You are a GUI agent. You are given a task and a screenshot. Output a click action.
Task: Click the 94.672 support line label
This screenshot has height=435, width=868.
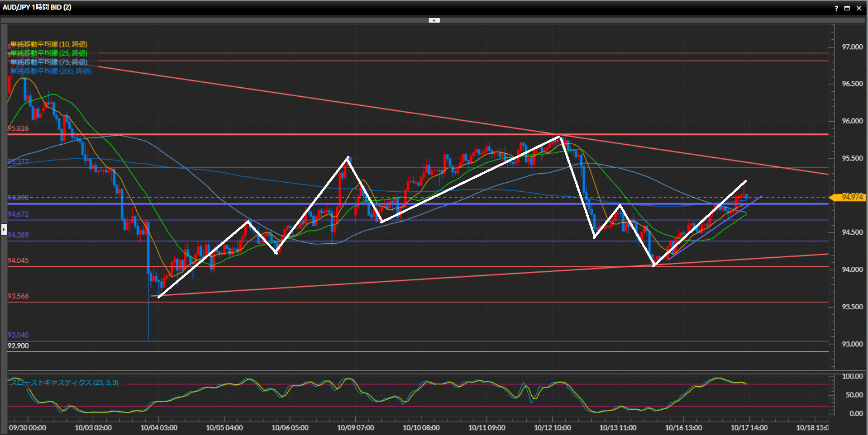click(18, 214)
